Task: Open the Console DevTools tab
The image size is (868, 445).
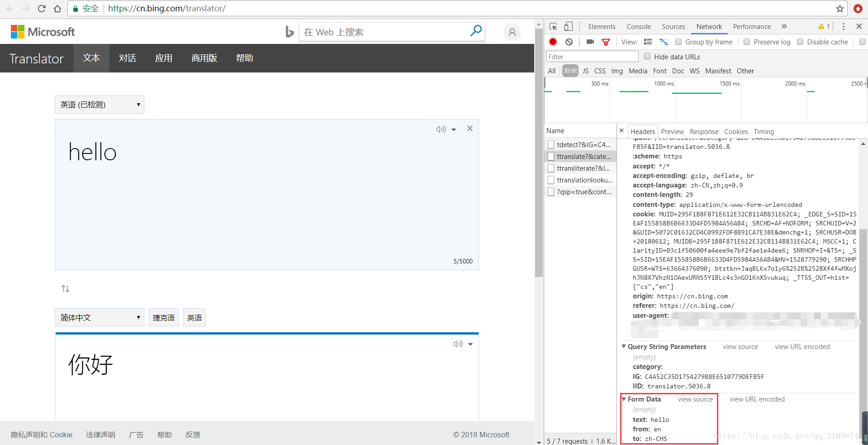Action: (639, 27)
